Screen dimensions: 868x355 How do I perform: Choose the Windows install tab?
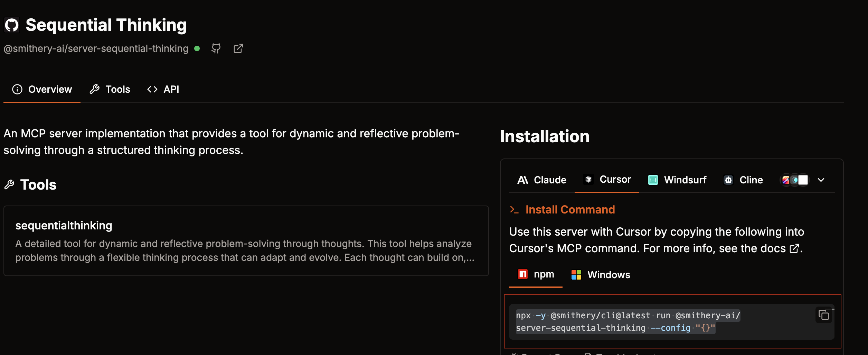601,275
